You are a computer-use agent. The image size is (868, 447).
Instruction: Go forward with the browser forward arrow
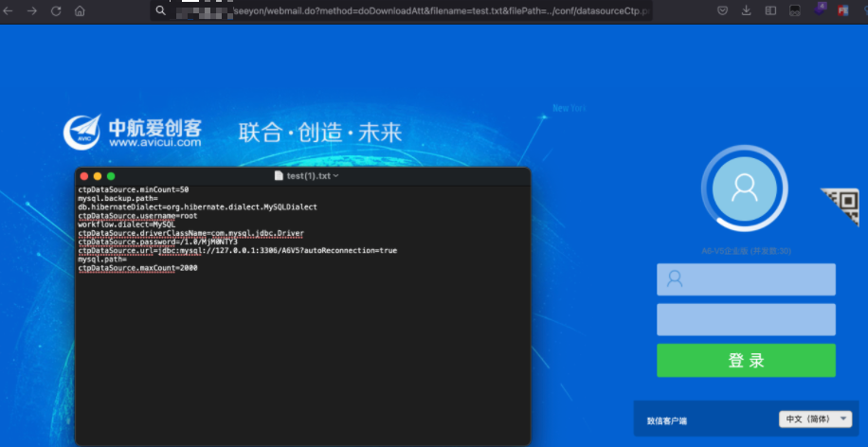pyautogui.click(x=31, y=11)
